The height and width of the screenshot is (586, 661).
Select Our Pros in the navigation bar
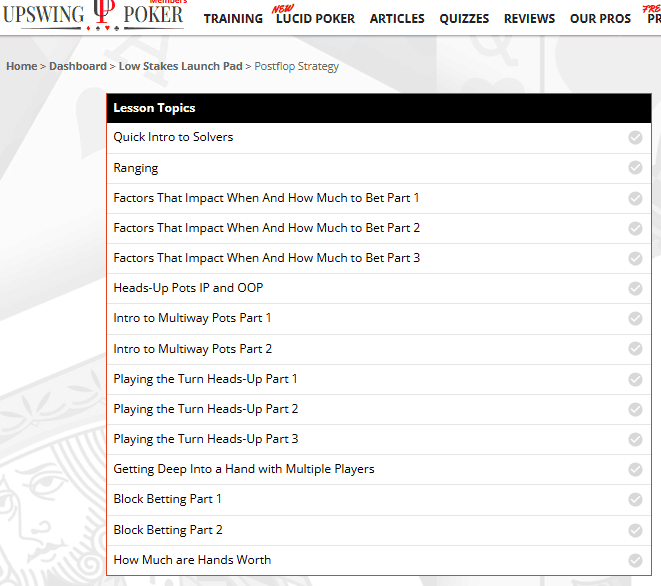(600, 19)
